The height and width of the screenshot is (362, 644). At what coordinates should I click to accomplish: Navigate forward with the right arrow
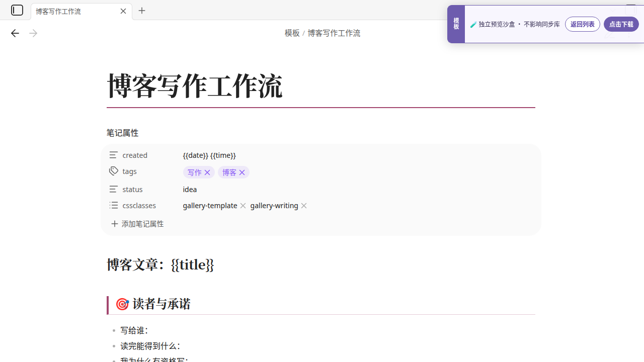pyautogui.click(x=33, y=33)
